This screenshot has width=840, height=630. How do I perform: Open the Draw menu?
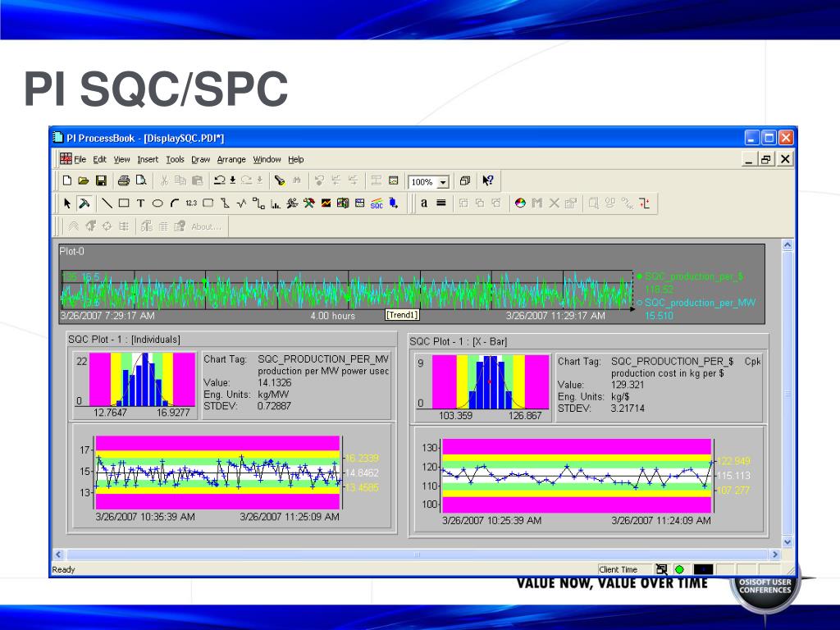pos(201,159)
